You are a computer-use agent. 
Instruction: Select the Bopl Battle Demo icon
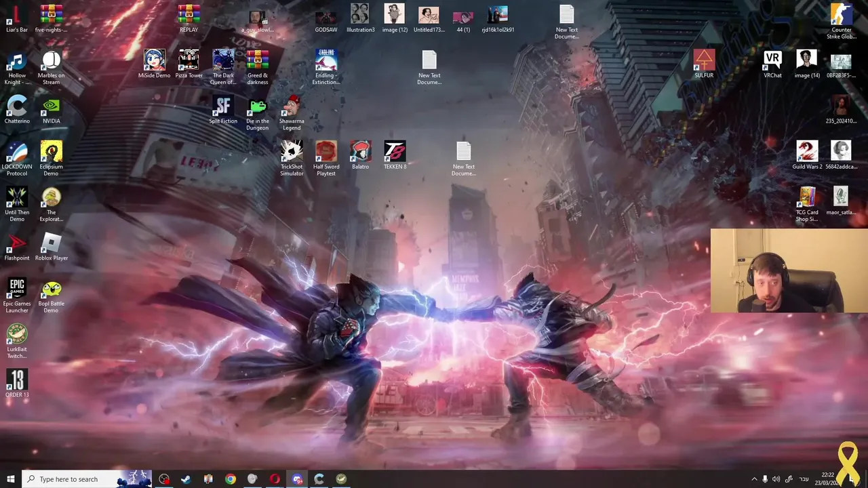(51, 295)
